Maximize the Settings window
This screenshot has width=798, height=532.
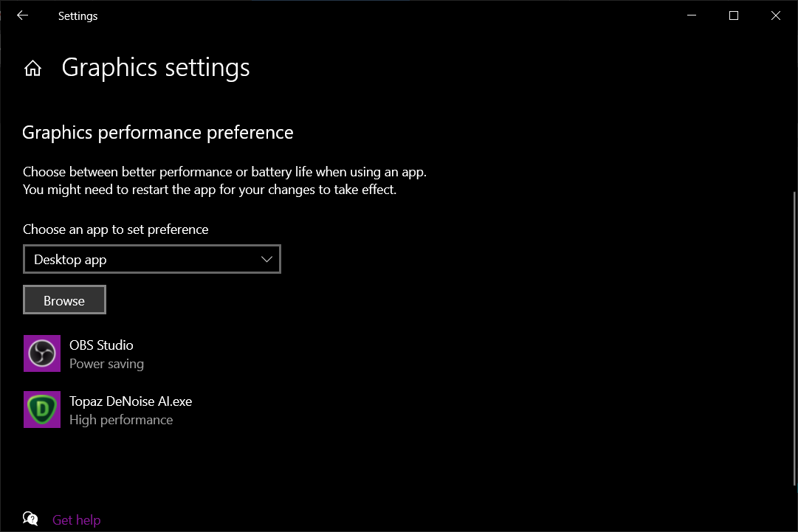(x=734, y=15)
